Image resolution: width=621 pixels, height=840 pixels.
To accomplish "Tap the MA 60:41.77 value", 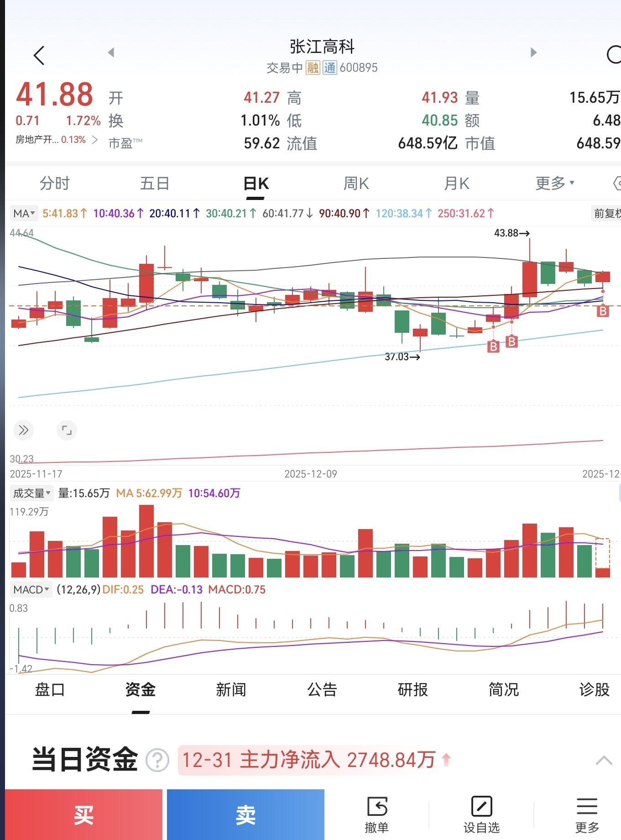I will click(x=287, y=213).
